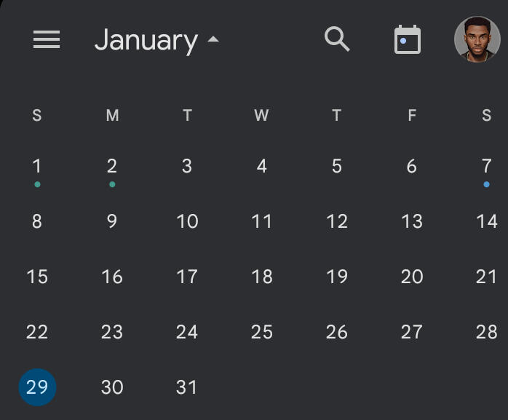Viewport: 508px width, 420px height.
Task: Pick January 2 on the calendar
Action: (x=112, y=167)
